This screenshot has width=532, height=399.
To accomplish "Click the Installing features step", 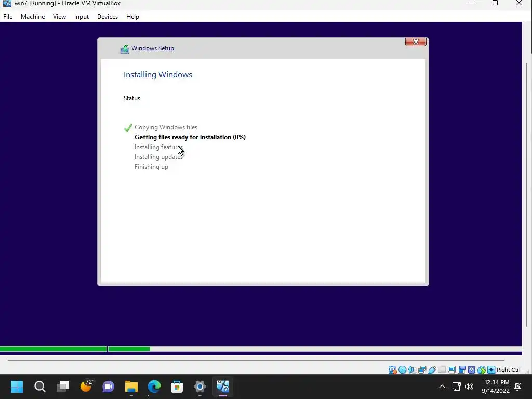I will tap(158, 147).
